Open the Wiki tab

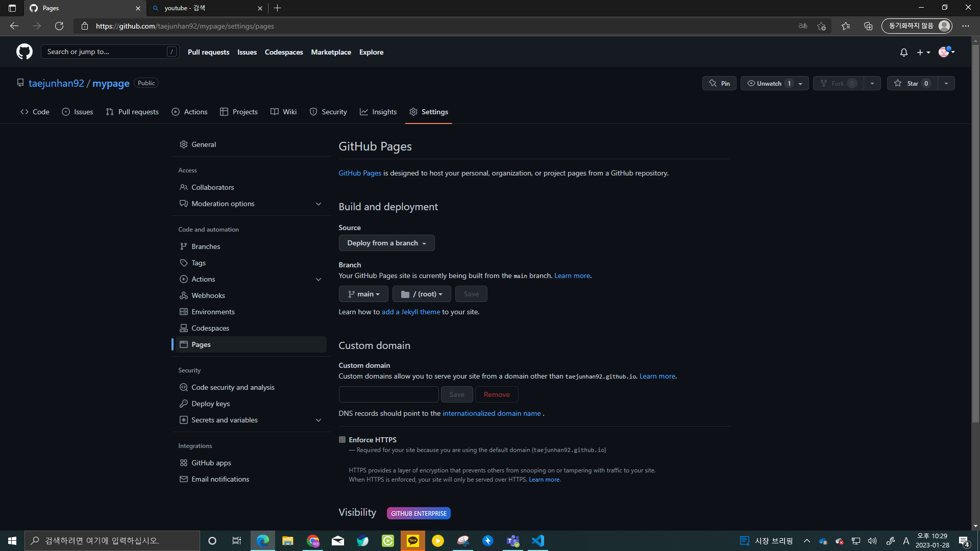[283, 112]
